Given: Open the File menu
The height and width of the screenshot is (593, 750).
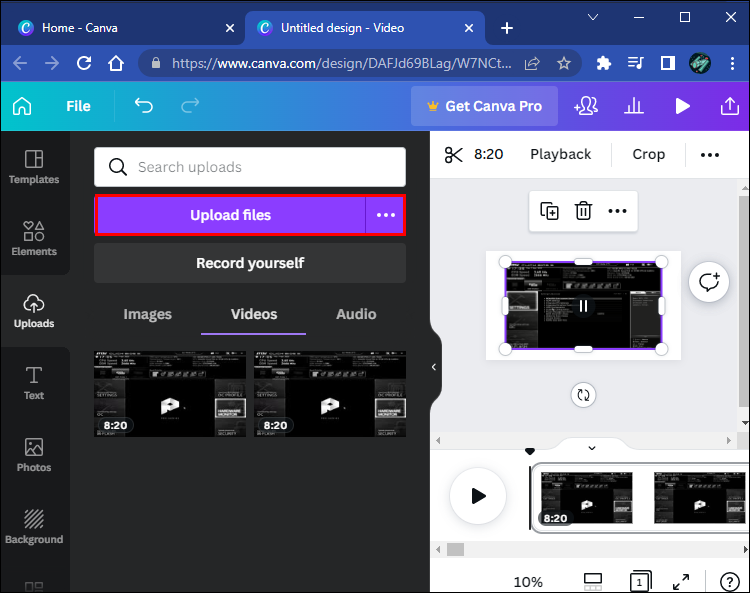Looking at the screenshot, I should (78, 106).
